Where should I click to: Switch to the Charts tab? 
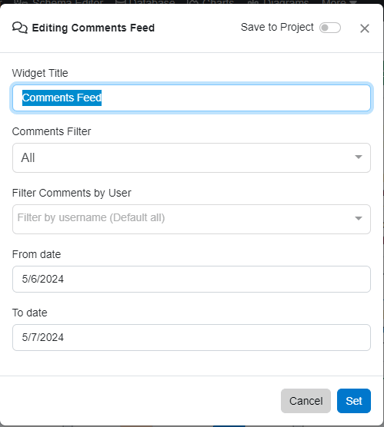(211, 2)
